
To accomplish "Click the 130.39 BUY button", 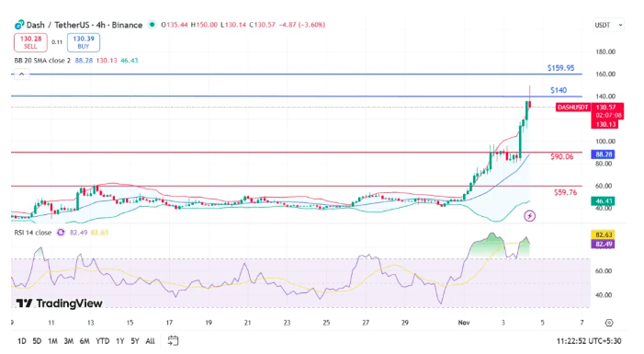I will click(x=84, y=42).
